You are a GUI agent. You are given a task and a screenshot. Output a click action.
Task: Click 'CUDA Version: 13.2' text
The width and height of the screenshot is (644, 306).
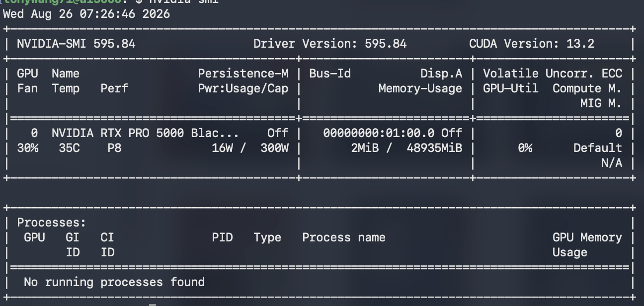point(532,44)
